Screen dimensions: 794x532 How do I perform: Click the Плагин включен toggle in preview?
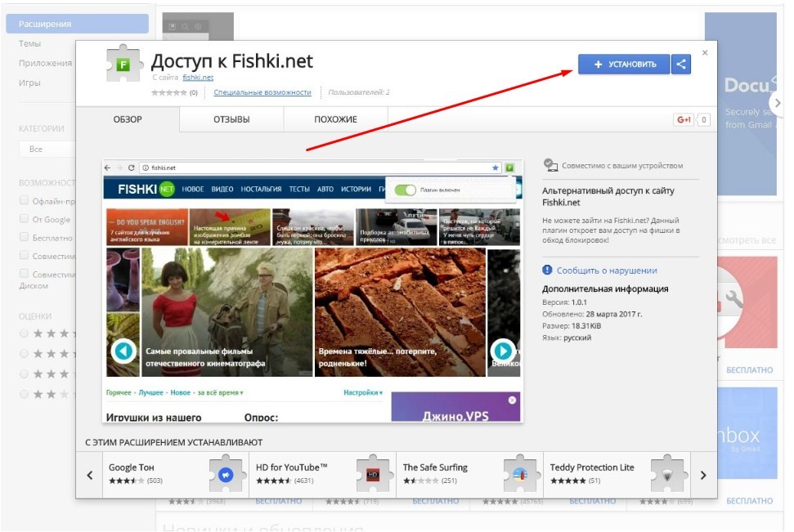point(405,190)
